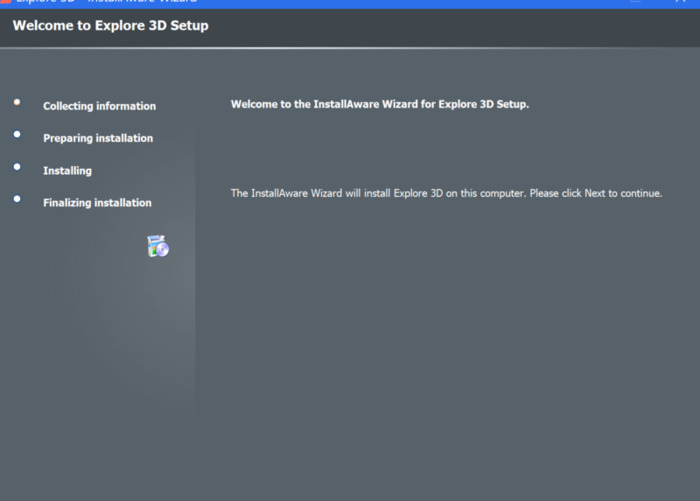
Task: Click the Explore 3D app icon in title bar
Action: pyautogui.click(x=5, y=1)
